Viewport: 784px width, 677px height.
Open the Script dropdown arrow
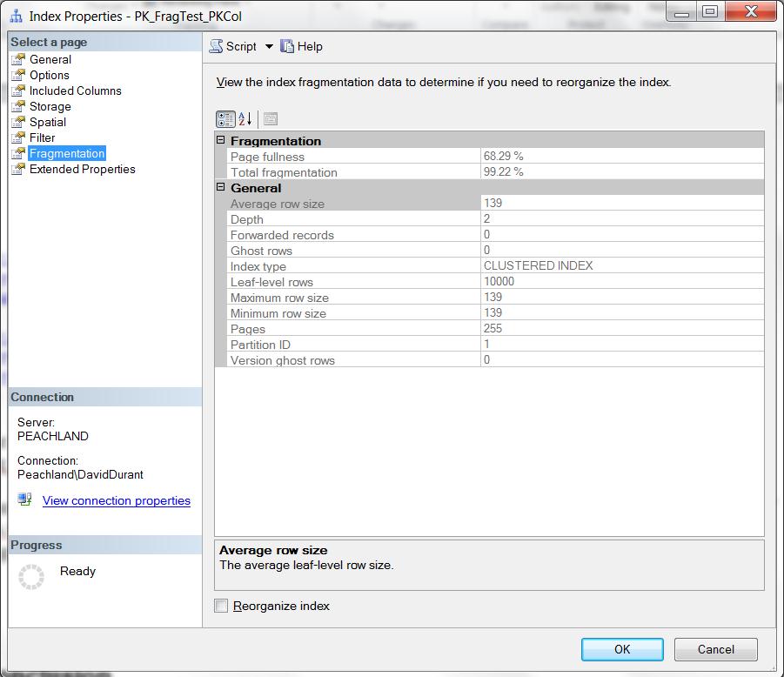(x=269, y=46)
